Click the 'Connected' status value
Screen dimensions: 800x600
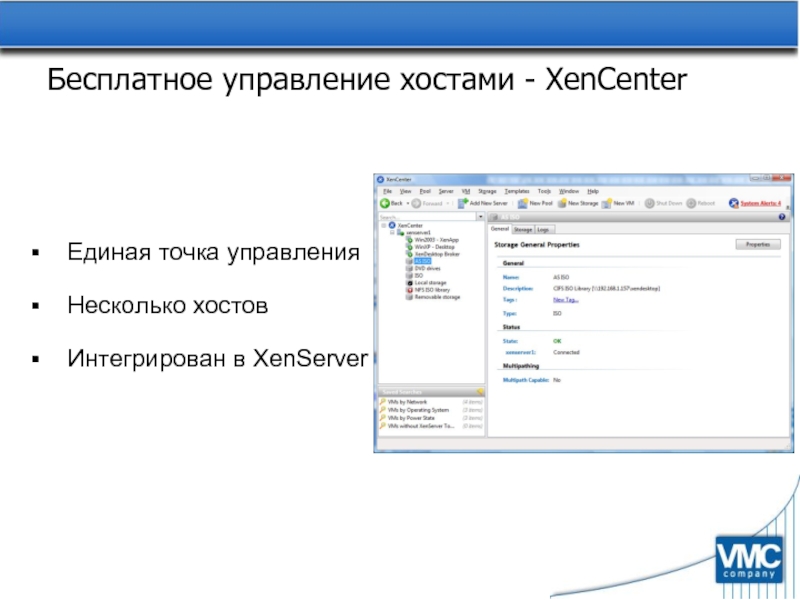click(566, 353)
